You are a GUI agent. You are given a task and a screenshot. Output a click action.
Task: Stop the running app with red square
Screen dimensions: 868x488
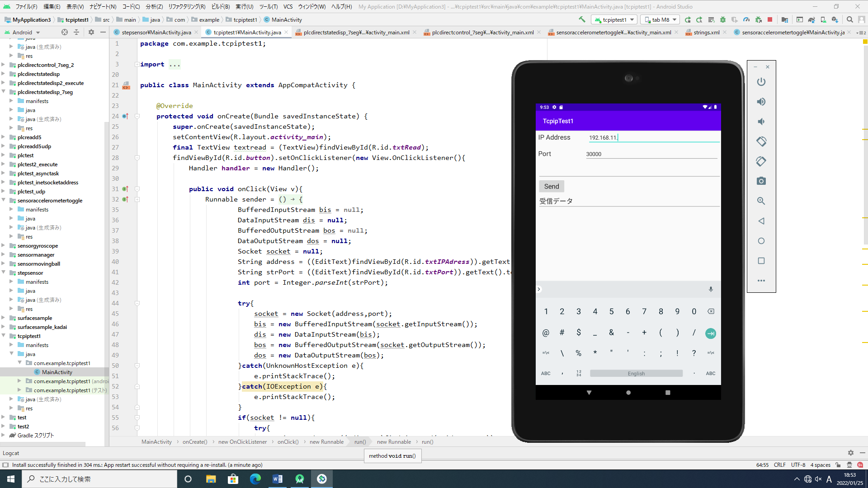[x=770, y=19]
